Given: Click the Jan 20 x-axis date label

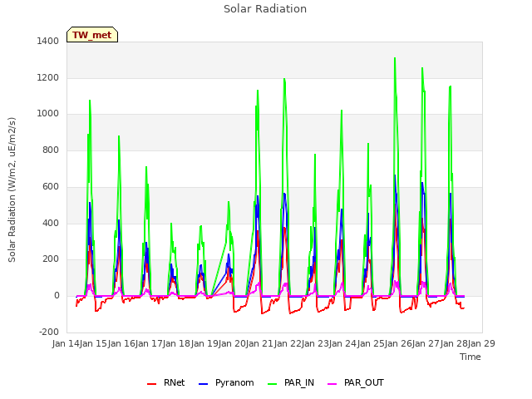Looking at the screenshot, I should pyautogui.click(x=232, y=343).
